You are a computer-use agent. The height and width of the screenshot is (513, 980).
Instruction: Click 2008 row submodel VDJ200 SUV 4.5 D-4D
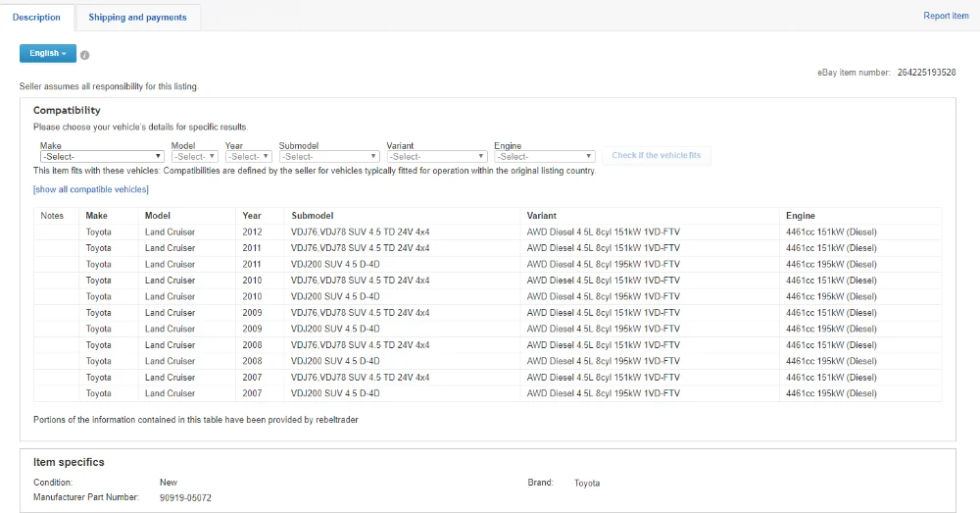335,362
